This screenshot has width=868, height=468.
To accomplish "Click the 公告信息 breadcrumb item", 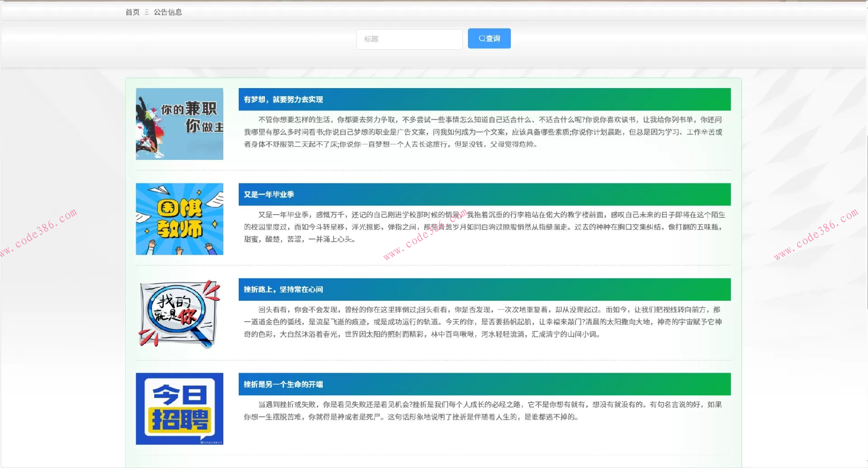I will [168, 12].
